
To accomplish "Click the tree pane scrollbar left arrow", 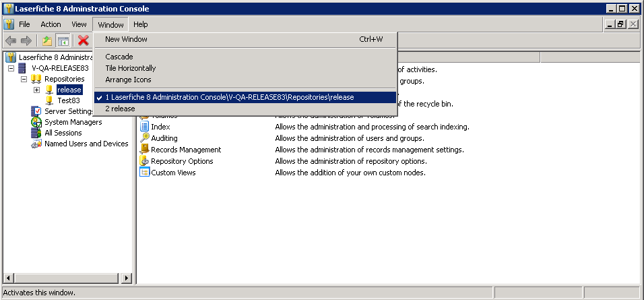I will 8,278.
